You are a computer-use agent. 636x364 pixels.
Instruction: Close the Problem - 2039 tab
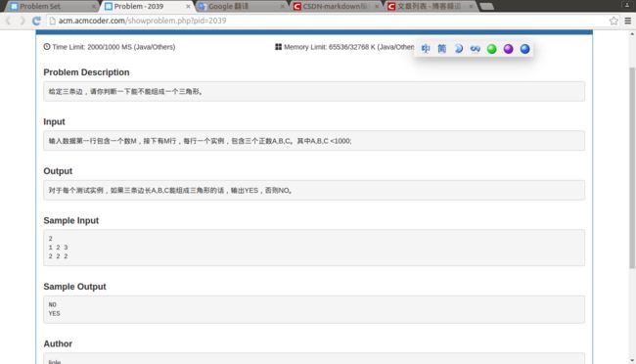pos(188,7)
